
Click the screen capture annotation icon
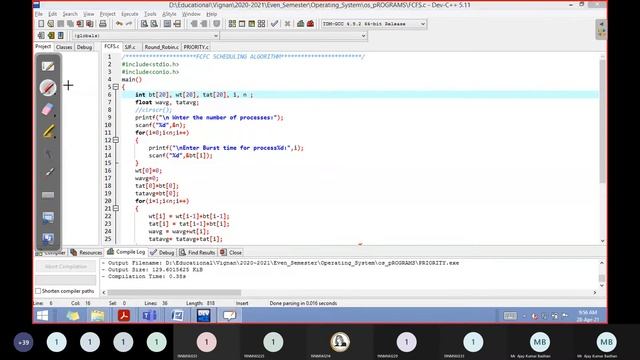point(48,217)
